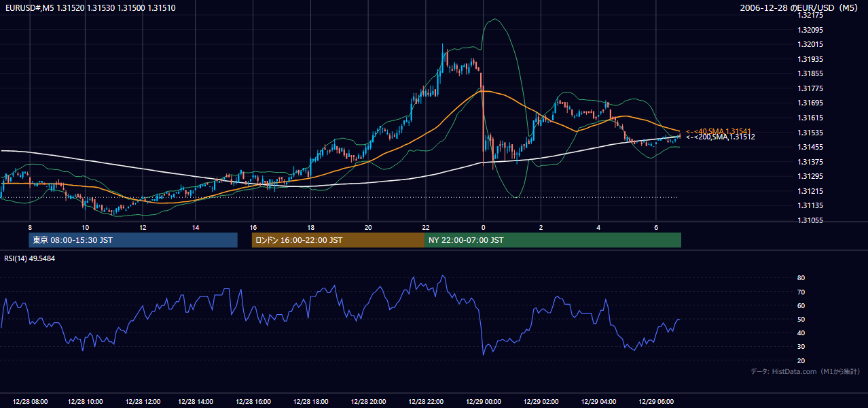
Task: Click the 1.32095 price axis label
Action: coord(810,30)
